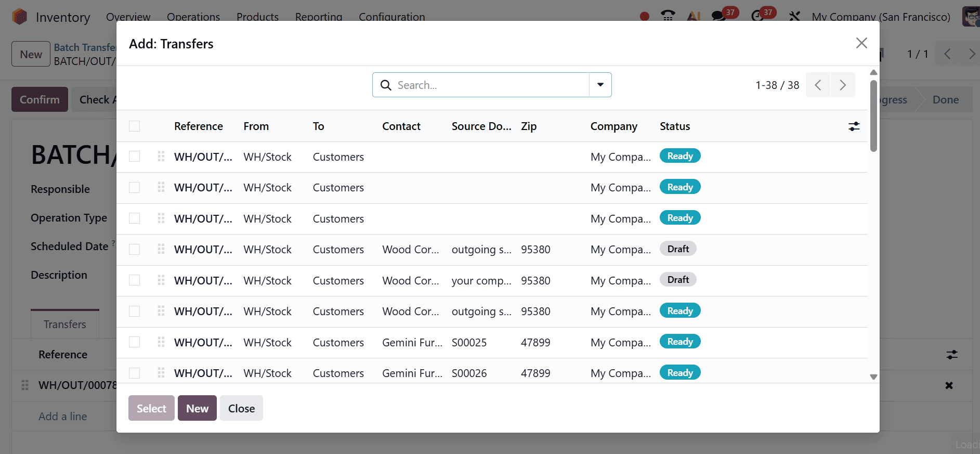Sort by the Zip column header

pyautogui.click(x=529, y=126)
